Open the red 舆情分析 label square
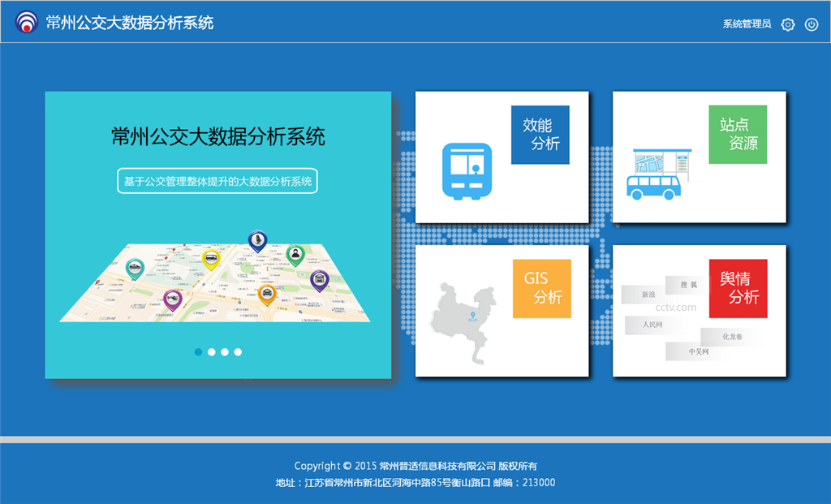831x504 pixels. 738,288
